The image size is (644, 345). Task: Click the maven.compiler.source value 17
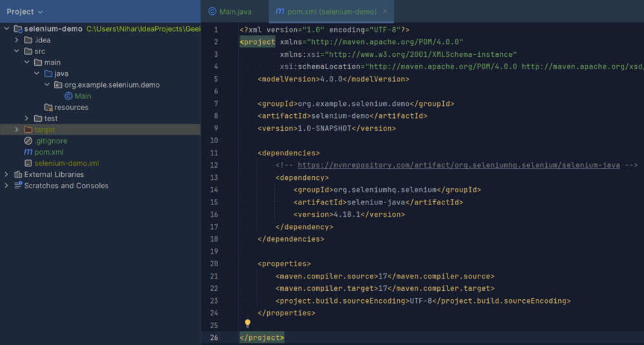point(383,277)
